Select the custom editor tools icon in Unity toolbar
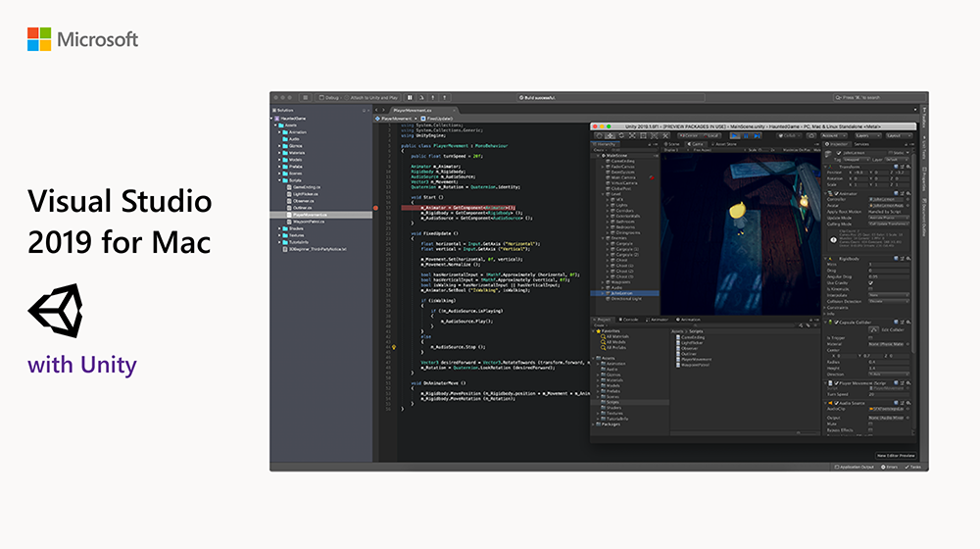 point(665,135)
